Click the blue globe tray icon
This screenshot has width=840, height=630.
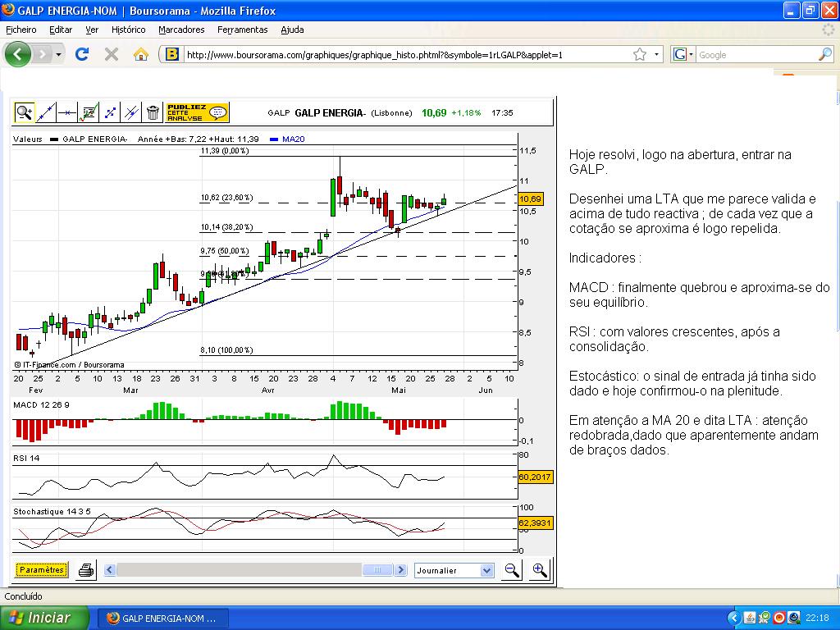coord(794,619)
